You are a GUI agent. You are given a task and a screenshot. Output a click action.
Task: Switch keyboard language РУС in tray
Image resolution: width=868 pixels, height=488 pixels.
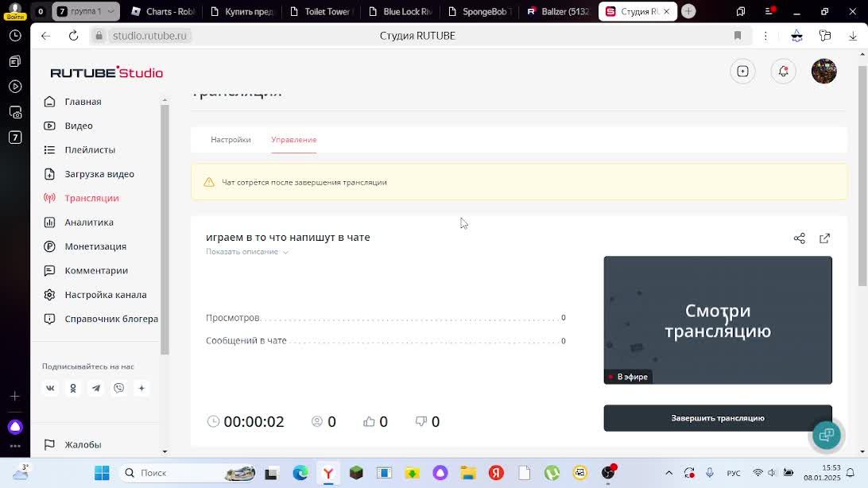[x=734, y=473]
